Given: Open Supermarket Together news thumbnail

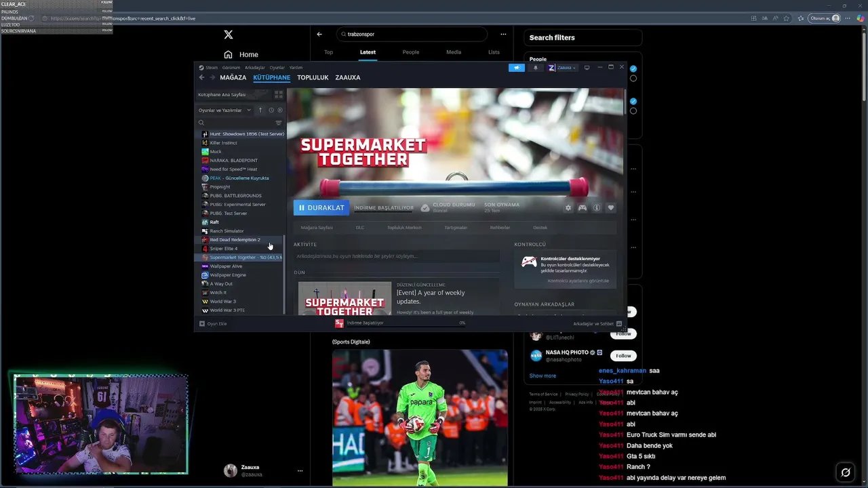Looking at the screenshot, I should (x=344, y=298).
